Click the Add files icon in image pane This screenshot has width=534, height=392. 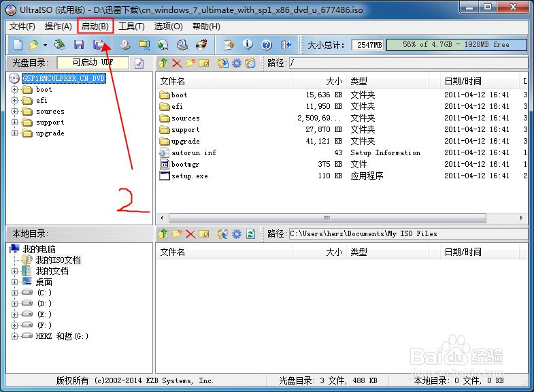[222, 63]
